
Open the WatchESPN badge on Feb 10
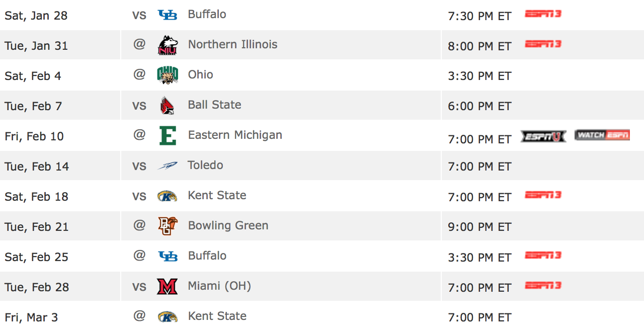click(x=602, y=135)
